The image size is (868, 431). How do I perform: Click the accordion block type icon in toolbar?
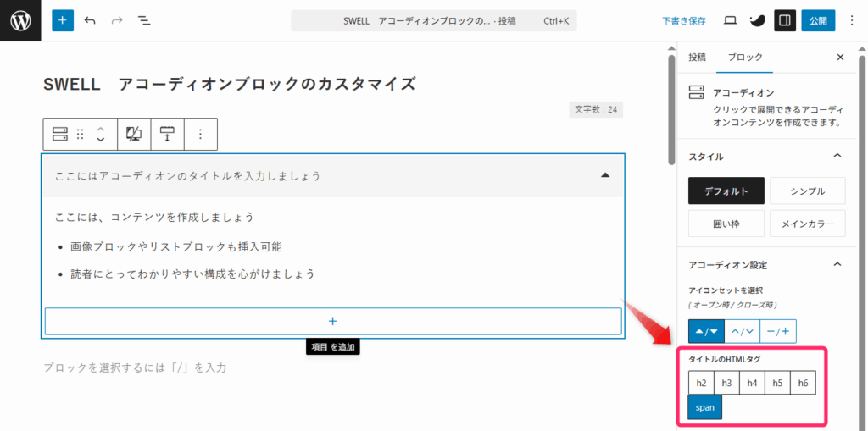59,134
